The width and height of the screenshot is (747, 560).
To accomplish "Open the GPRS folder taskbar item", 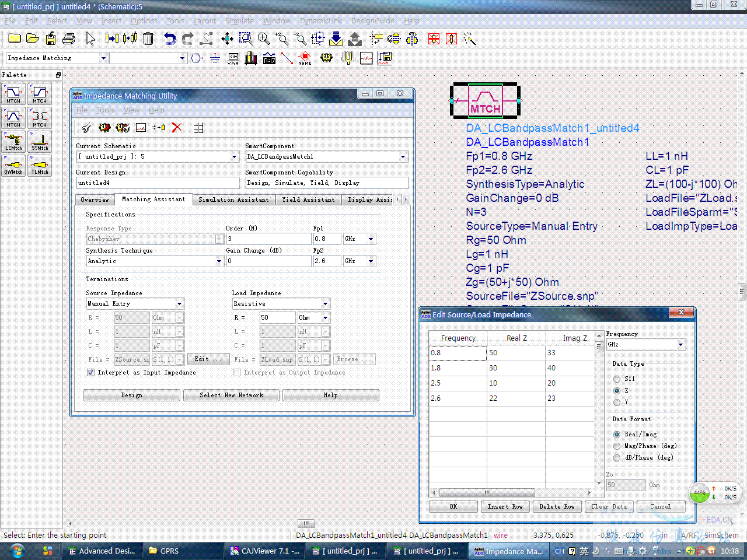I will click(x=182, y=551).
